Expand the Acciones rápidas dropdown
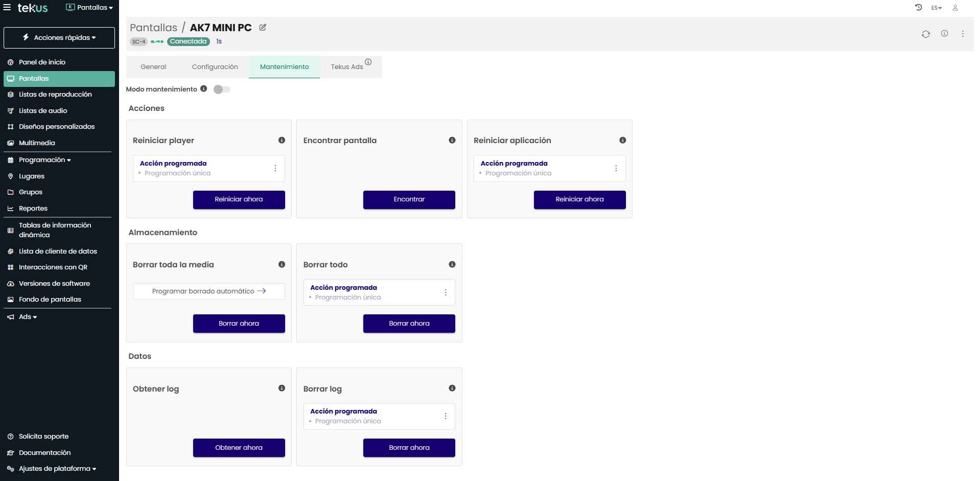Viewport: 980px width, 481px height. point(59,38)
